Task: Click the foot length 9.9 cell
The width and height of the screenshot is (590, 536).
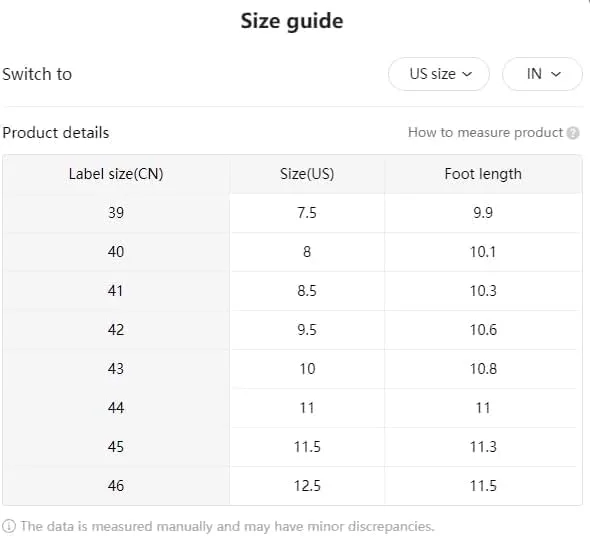Action: tap(483, 213)
